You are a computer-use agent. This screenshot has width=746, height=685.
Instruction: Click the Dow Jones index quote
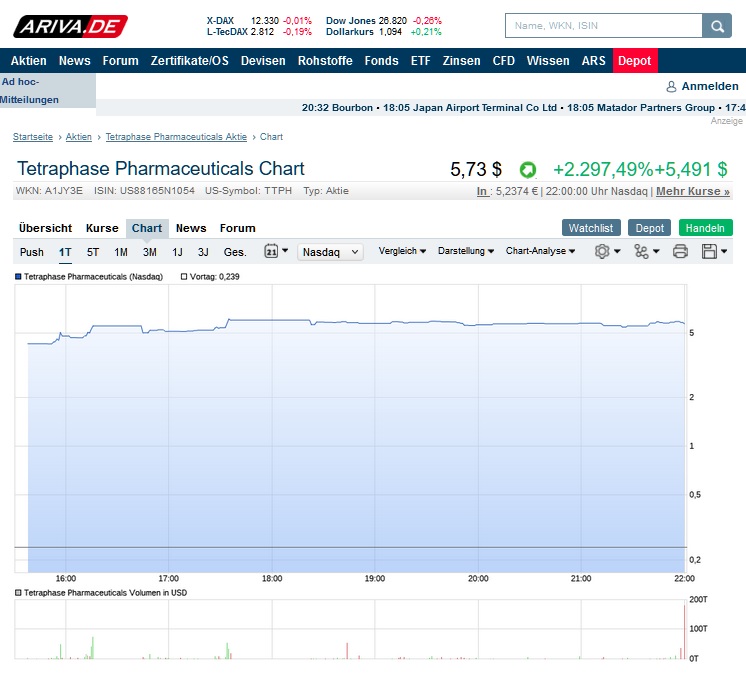(x=383, y=20)
